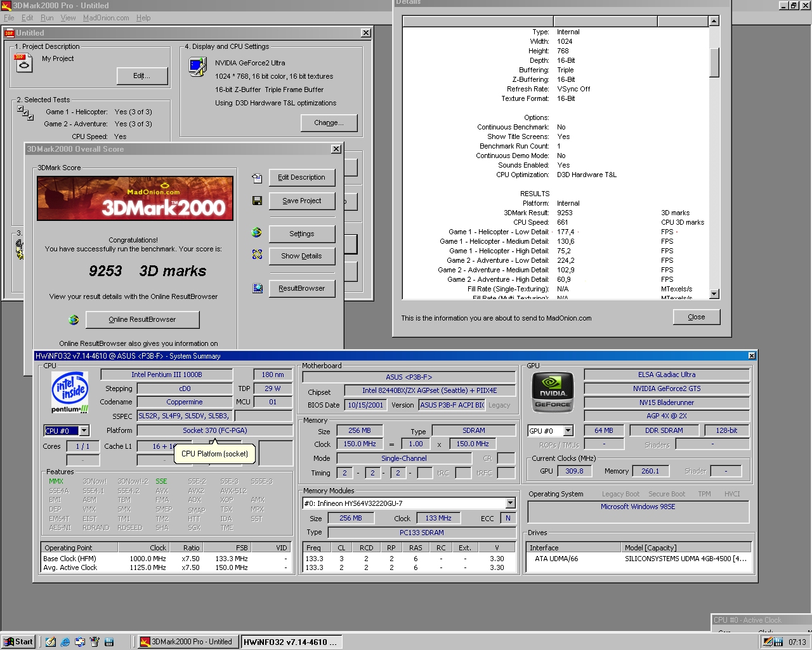The width and height of the screenshot is (812, 650).
Task: Click the Coppermine codename field
Action: (x=185, y=402)
